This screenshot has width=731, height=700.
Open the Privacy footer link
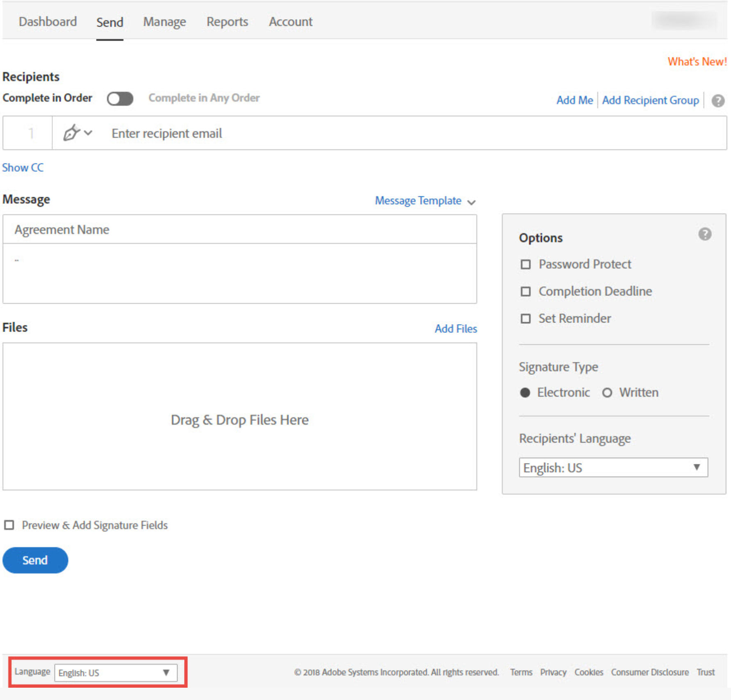553,672
